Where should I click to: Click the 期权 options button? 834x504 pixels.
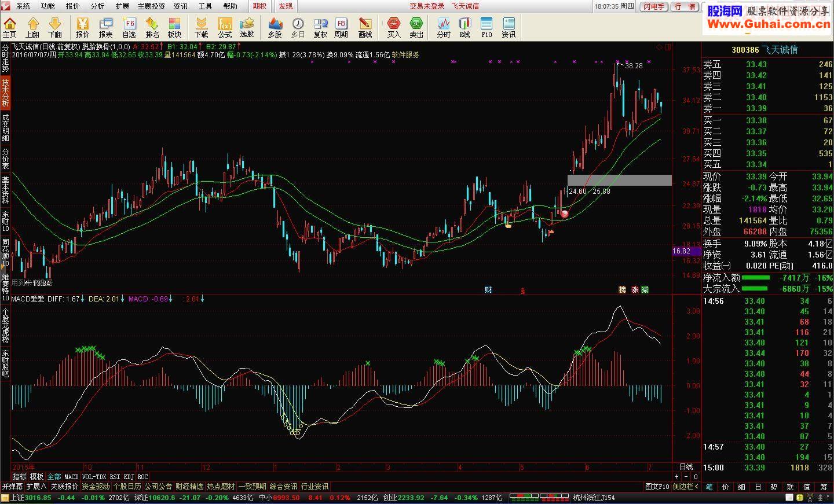coord(259,6)
